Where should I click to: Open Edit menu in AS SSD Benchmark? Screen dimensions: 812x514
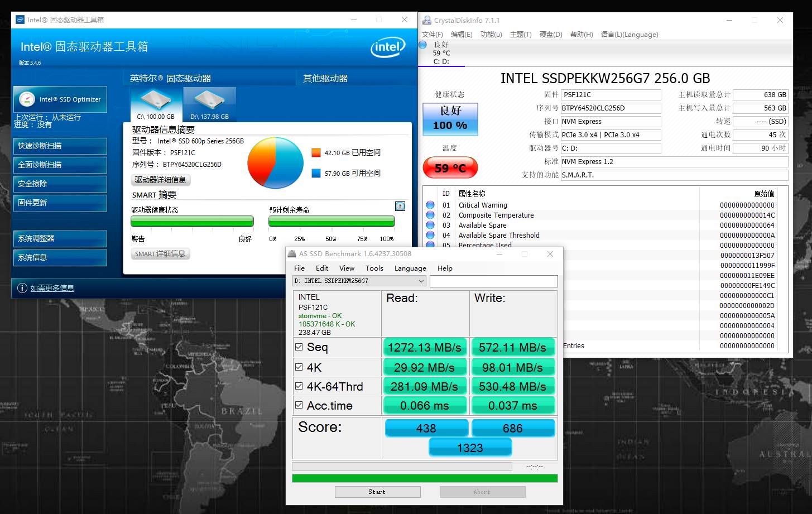coord(322,268)
